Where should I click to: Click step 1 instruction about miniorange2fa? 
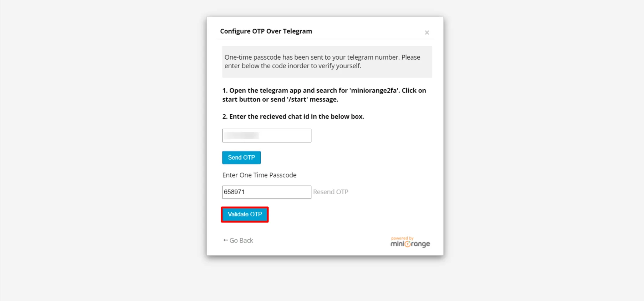pyautogui.click(x=324, y=95)
